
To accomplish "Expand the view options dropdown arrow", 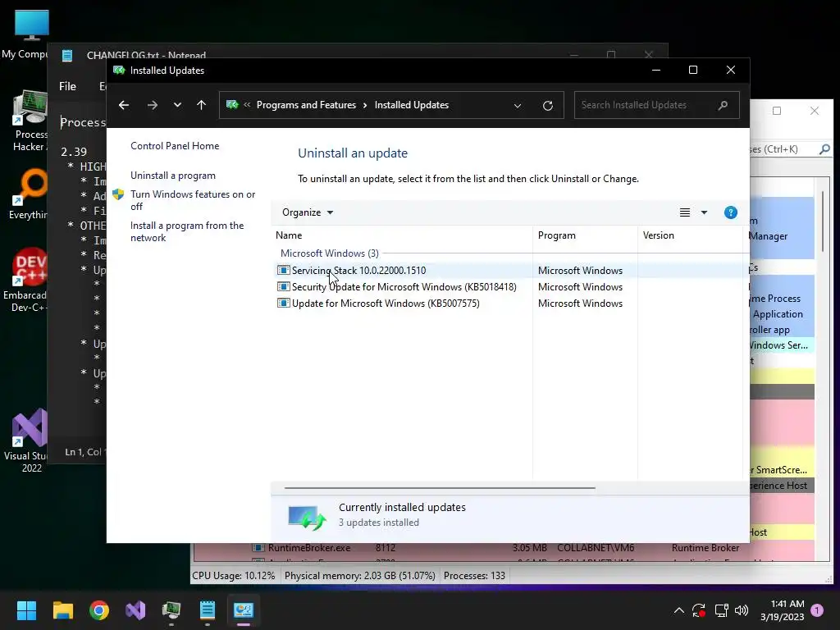I will pyautogui.click(x=704, y=212).
